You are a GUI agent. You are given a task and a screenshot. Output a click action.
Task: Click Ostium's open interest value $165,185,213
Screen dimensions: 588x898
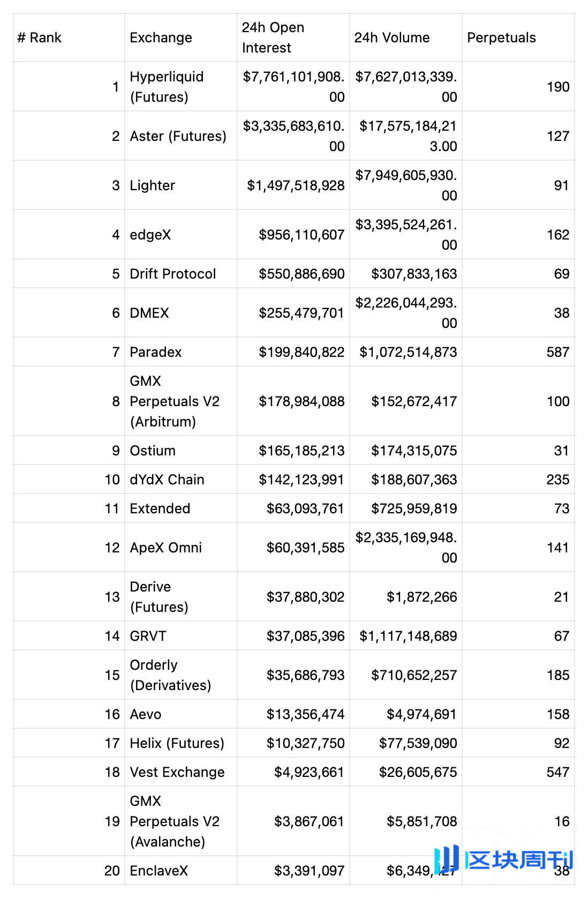(x=301, y=451)
